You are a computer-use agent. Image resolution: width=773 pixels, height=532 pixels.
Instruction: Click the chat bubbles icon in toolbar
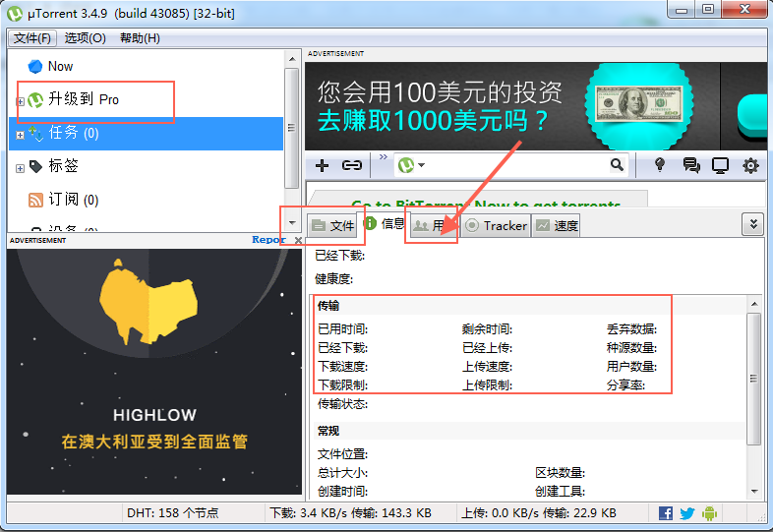[x=691, y=165]
